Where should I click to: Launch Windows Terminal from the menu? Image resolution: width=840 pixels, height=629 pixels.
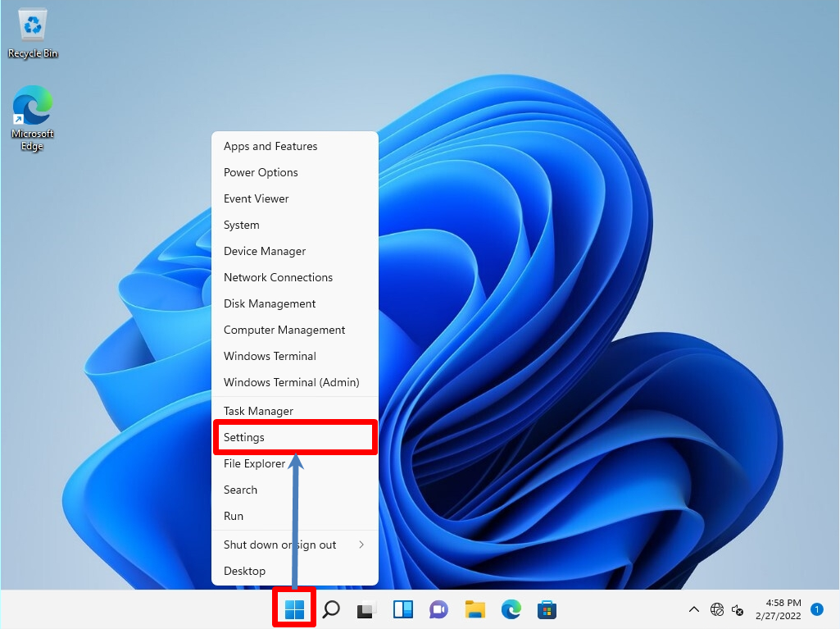click(x=295, y=357)
